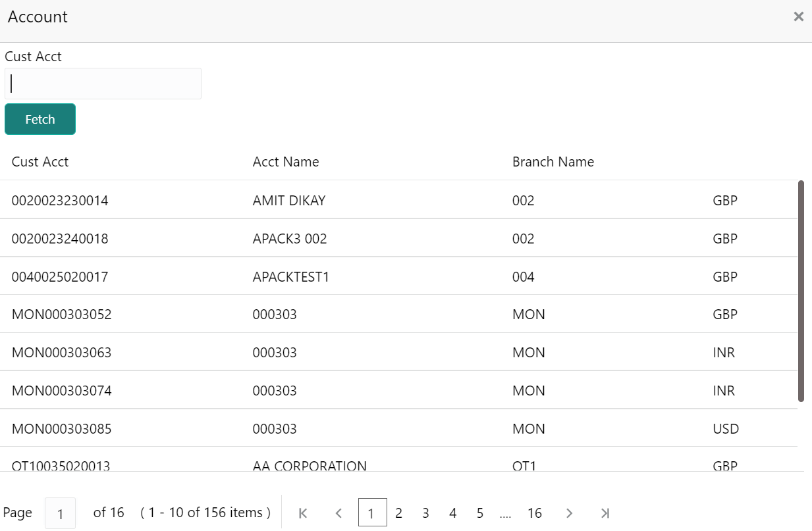Click INR currency in MON000303063 row
812x531 pixels.
click(x=724, y=353)
